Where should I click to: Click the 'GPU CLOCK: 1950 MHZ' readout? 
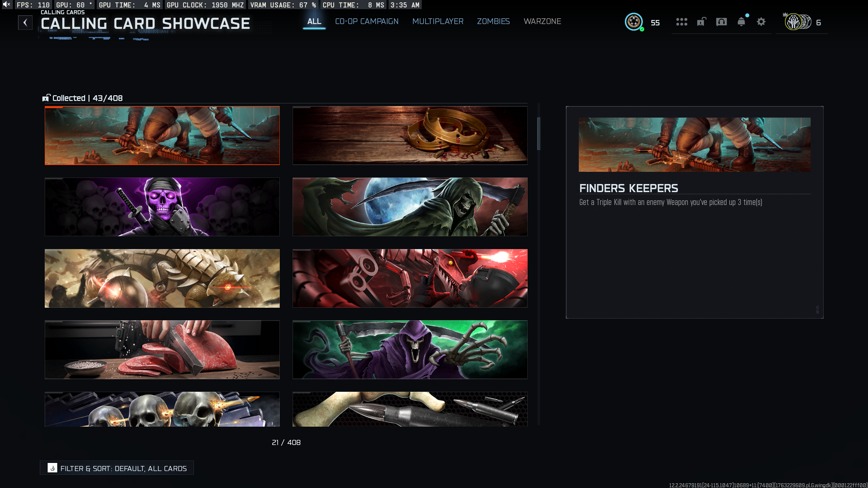point(205,5)
